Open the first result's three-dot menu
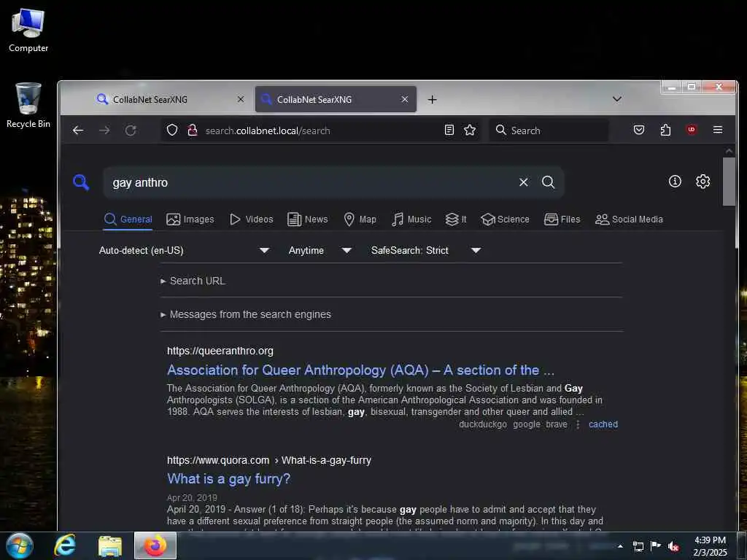Image resolution: width=747 pixels, height=560 pixels. pos(578,424)
